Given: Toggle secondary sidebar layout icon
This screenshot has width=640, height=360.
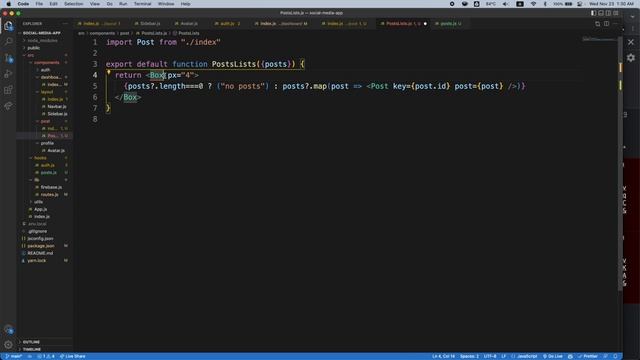Looking at the screenshot, I should [608, 13].
